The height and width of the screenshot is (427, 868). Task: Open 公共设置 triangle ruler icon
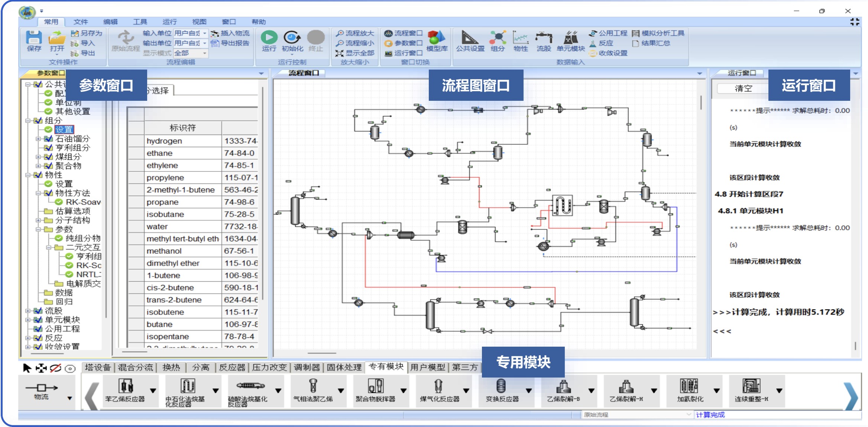pos(470,38)
